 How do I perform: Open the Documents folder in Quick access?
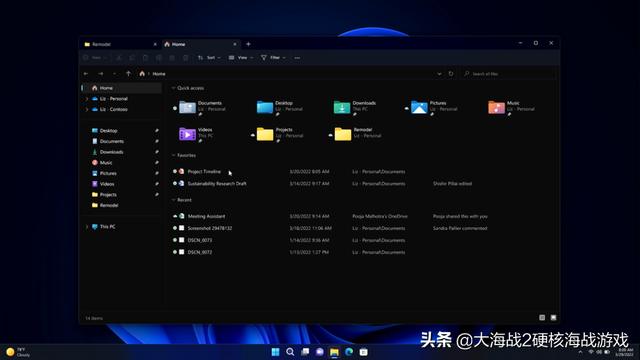(202, 107)
